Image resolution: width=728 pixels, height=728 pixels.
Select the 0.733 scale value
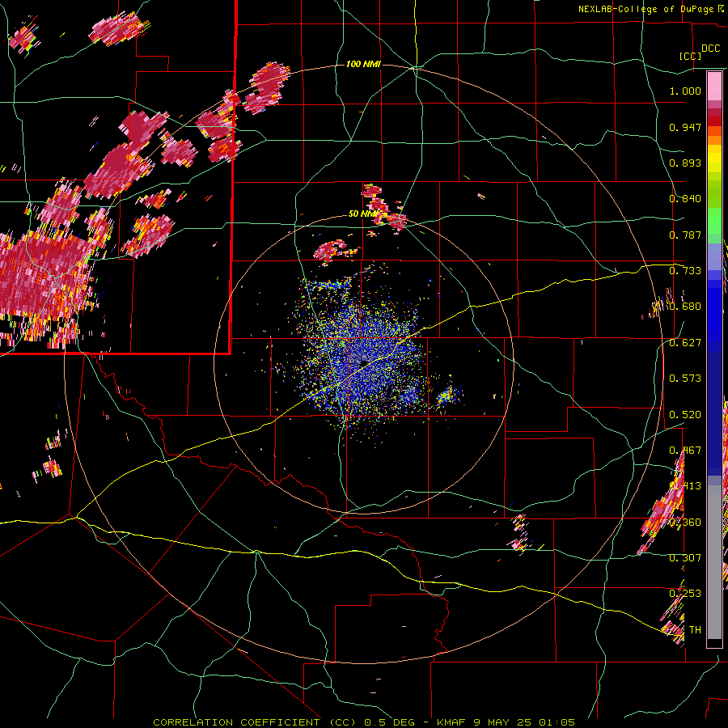(685, 271)
